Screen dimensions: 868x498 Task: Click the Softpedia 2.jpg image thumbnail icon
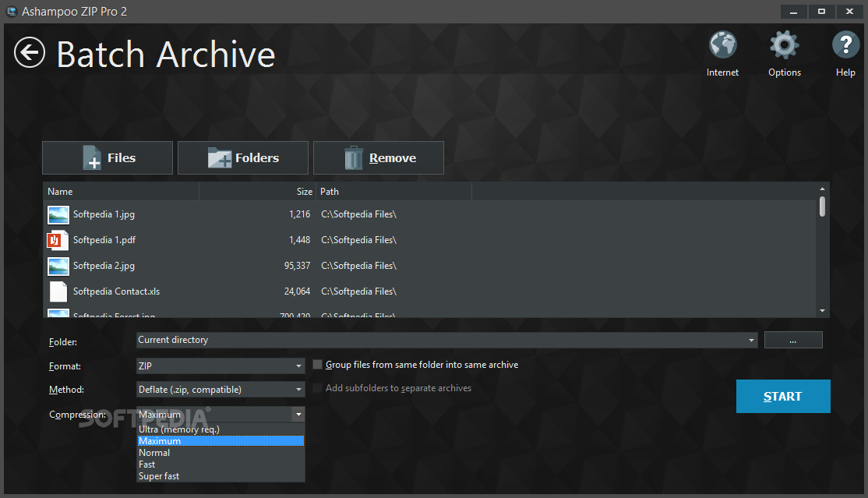coord(58,267)
